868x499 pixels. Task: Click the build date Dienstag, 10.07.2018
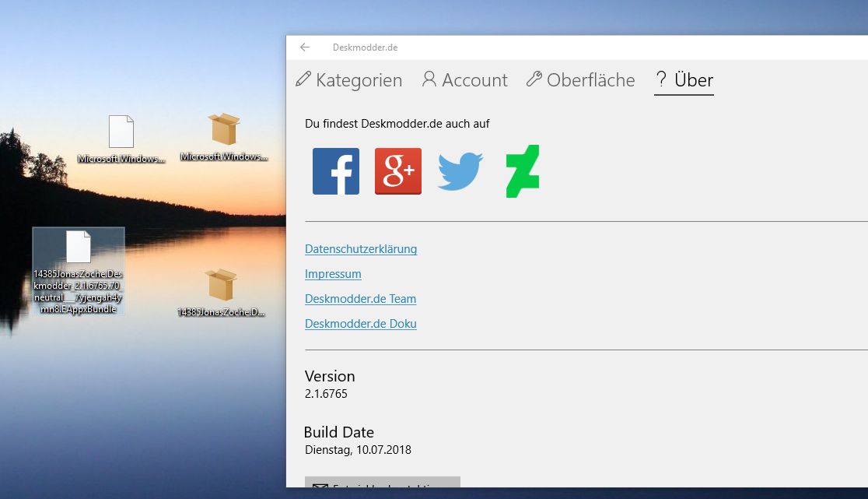tap(358, 450)
